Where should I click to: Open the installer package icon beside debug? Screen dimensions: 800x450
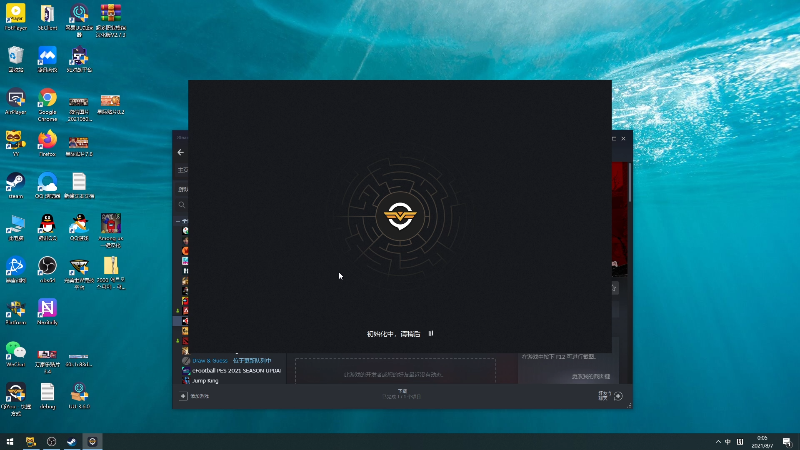pyautogui.click(x=79, y=396)
